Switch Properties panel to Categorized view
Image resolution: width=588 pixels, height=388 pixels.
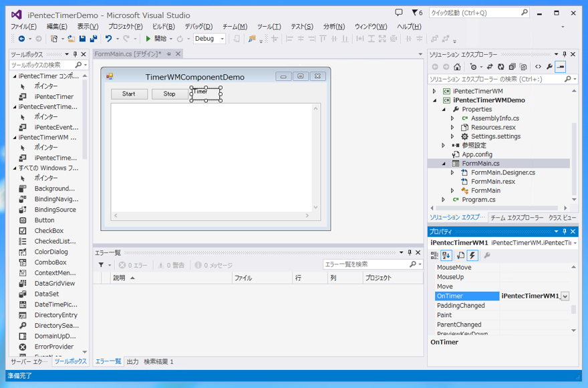coord(434,255)
